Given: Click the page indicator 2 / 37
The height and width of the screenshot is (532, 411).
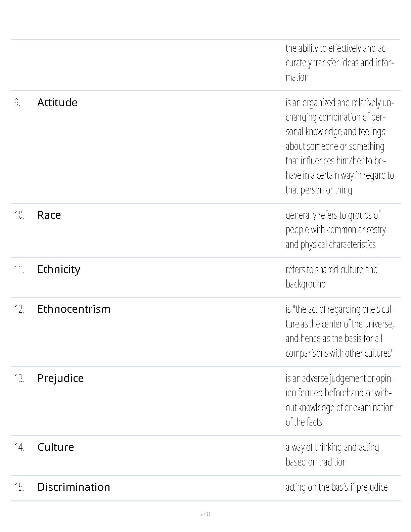Looking at the screenshot, I should click(205, 514).
